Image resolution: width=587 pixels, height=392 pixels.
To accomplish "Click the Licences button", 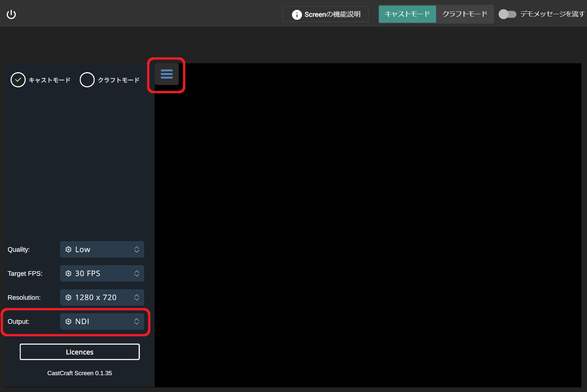I will click(79, 352).
